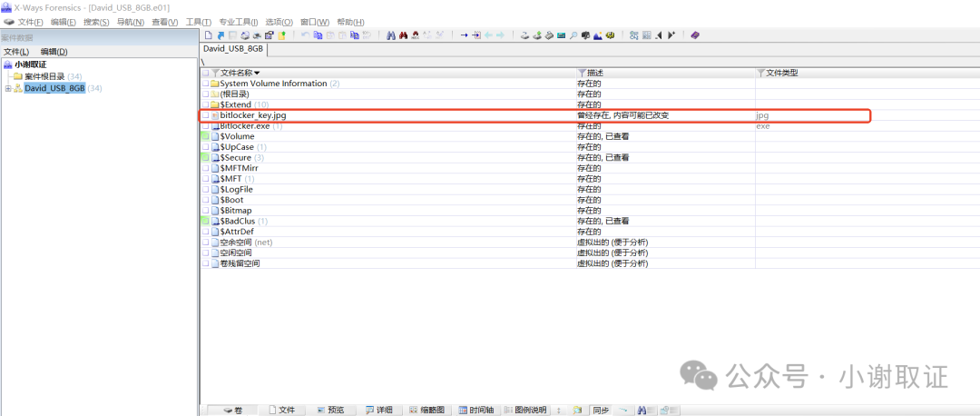The width and height of the screenshot is (980, 416).
Task: Toggle the green checkbox for $Volume
Action: coord(206,136)
